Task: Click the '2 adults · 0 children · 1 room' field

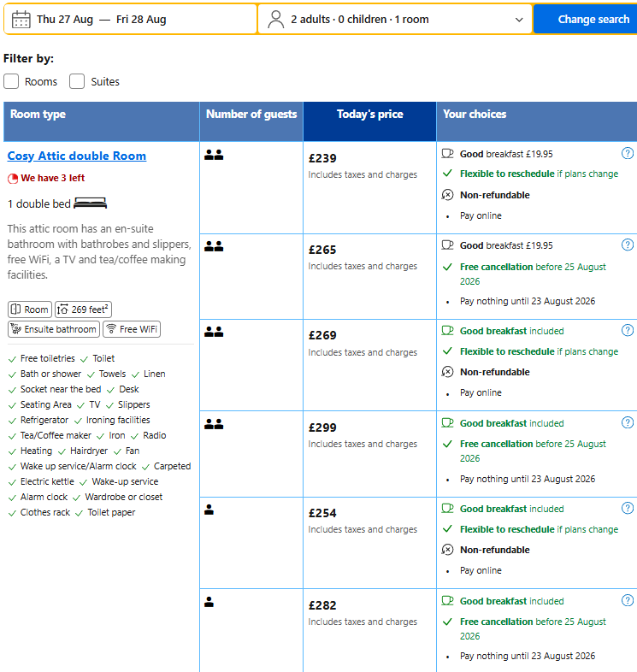Action: click(395, 20)
